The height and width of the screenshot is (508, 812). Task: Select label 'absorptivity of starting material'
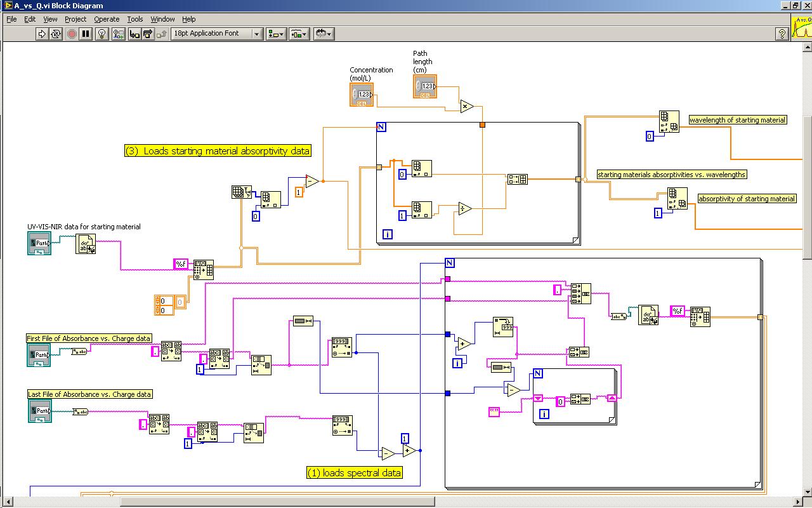coord(747,198)
